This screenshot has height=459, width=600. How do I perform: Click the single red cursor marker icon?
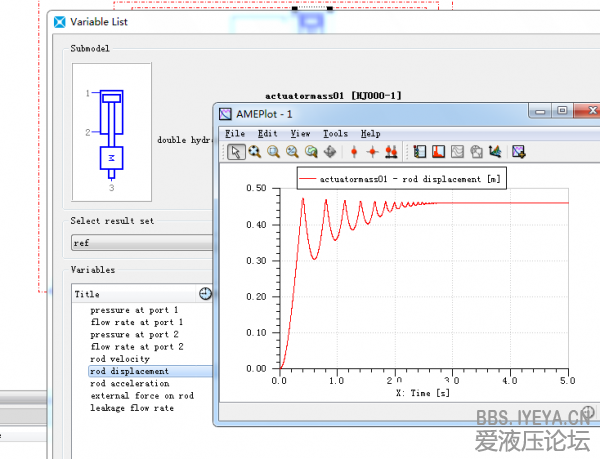pos(354,152)
